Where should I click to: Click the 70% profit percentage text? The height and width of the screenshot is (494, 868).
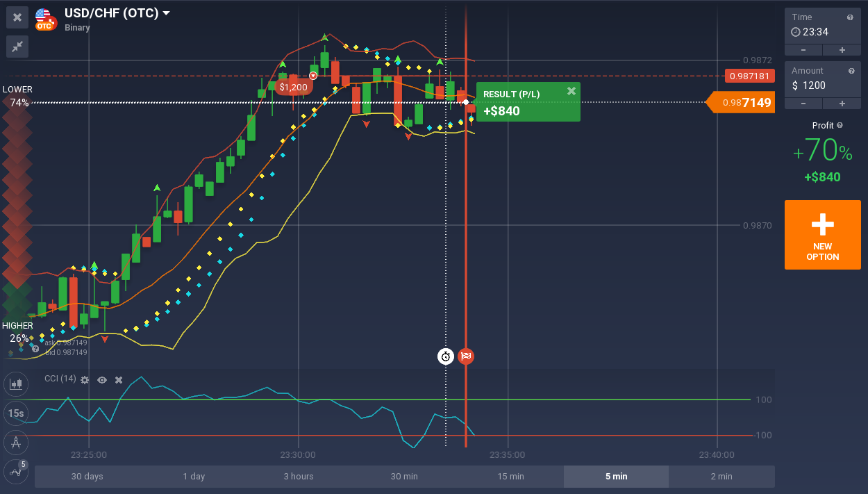click(823, 151)
